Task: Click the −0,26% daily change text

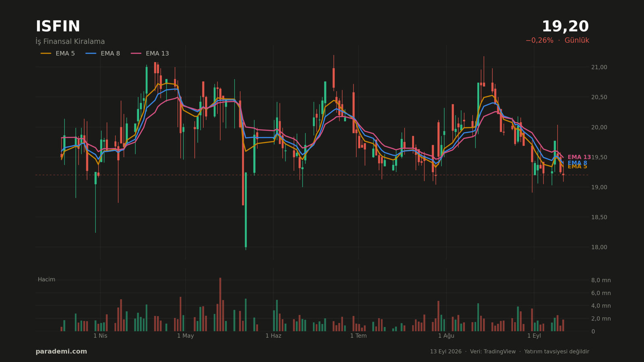Action: click(x=539, y=40)
